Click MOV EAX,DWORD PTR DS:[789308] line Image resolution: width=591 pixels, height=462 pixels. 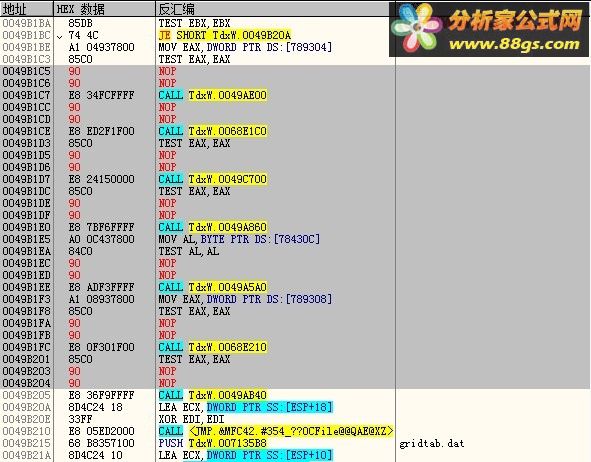(245, 299)
